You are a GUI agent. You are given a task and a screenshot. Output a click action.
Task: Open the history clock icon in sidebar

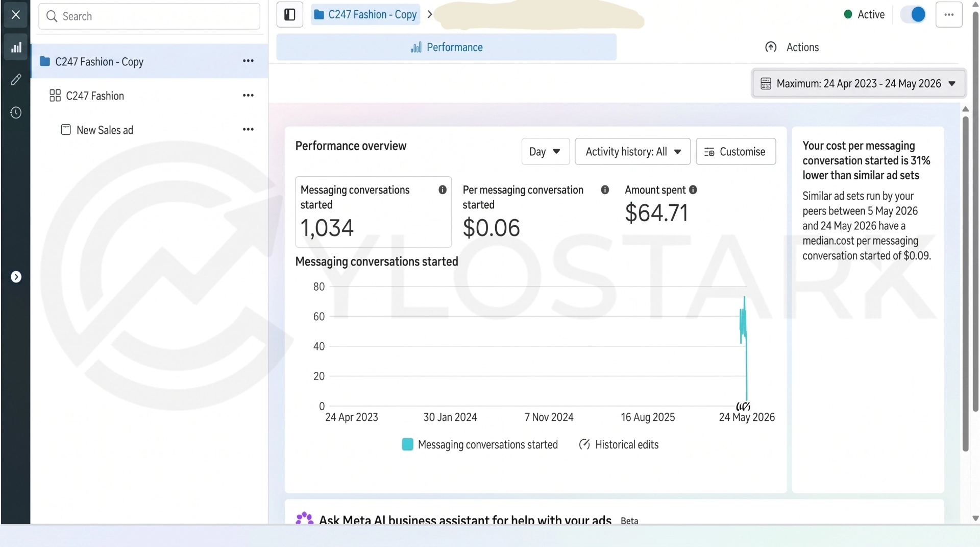[x=16, y=113]
